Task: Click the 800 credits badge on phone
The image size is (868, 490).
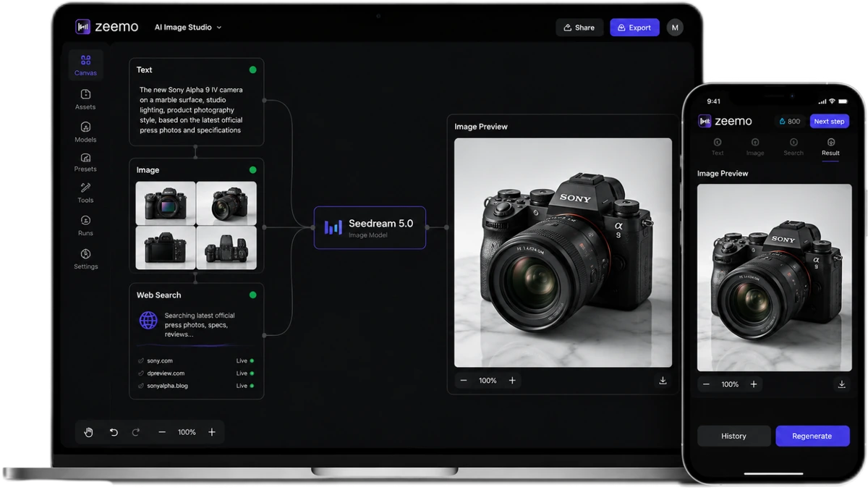Action: click(x=790, y=122)
